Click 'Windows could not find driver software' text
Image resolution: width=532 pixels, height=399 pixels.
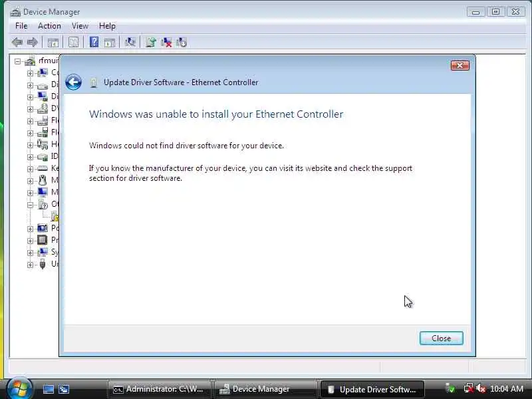[186, 146]
